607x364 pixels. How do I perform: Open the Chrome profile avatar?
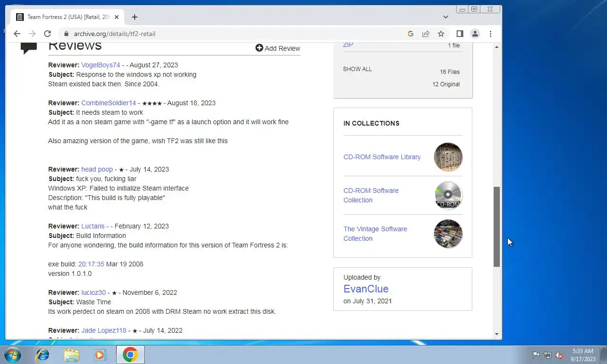tap(475, 34)
